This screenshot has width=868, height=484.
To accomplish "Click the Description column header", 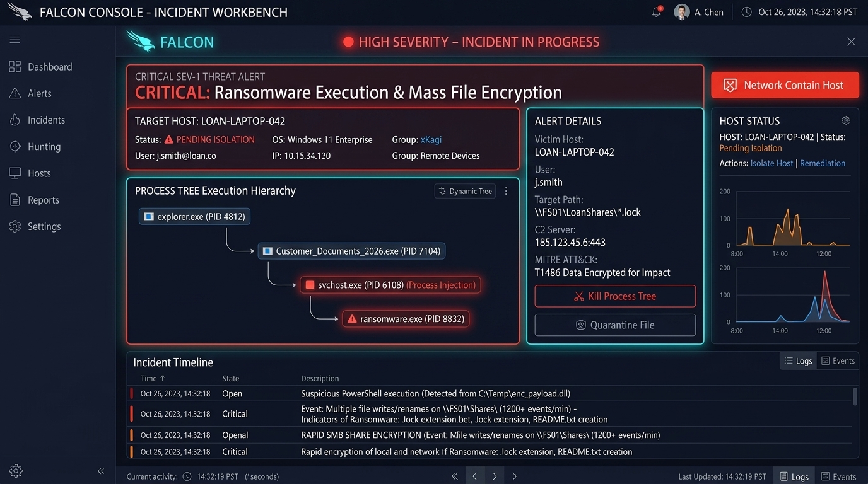I will (320, 379).
